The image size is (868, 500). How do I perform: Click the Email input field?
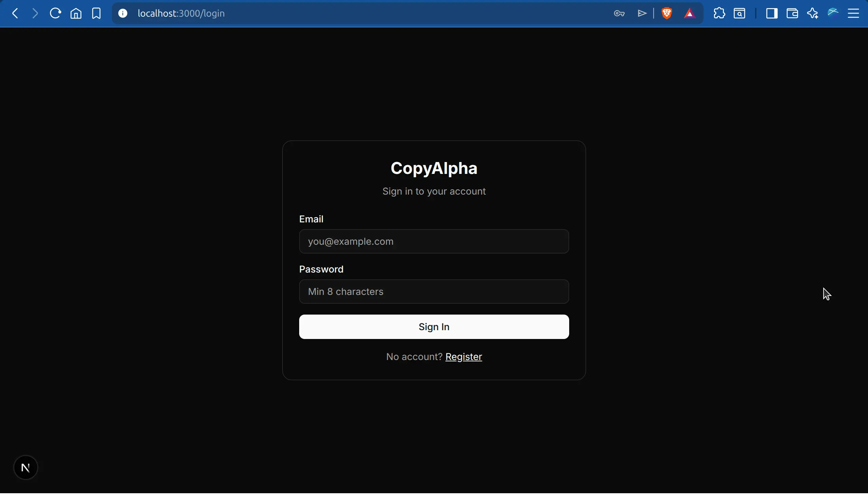pos(433,241)
